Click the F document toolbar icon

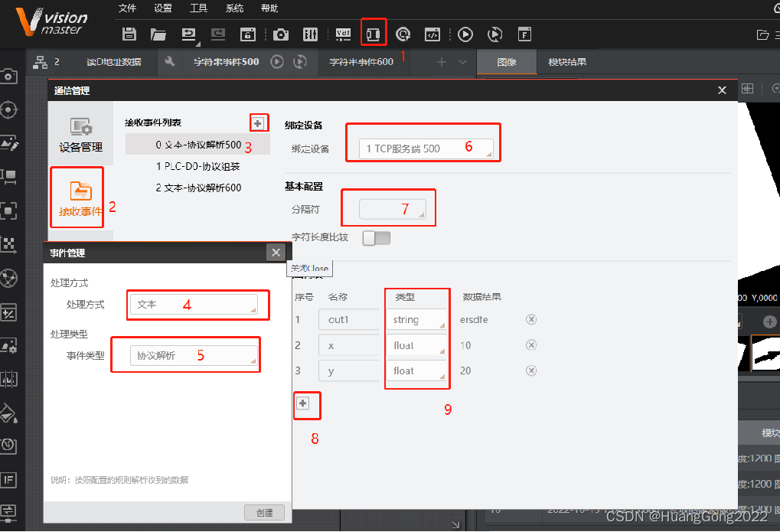(525, 34)
